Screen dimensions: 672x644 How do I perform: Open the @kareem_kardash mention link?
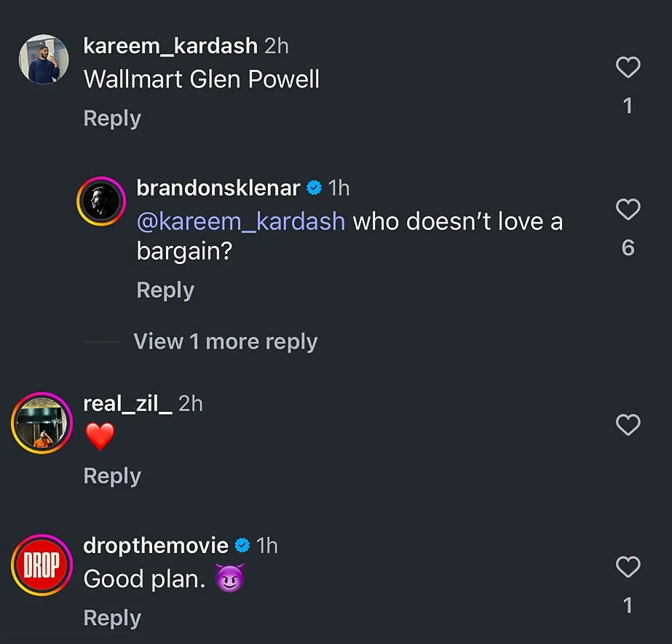(x=241, y=221)
